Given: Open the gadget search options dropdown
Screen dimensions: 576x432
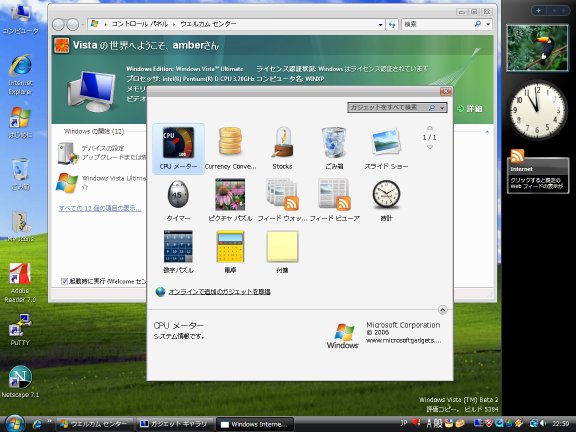Looking at the screenshot, I should tap(443, 108).
